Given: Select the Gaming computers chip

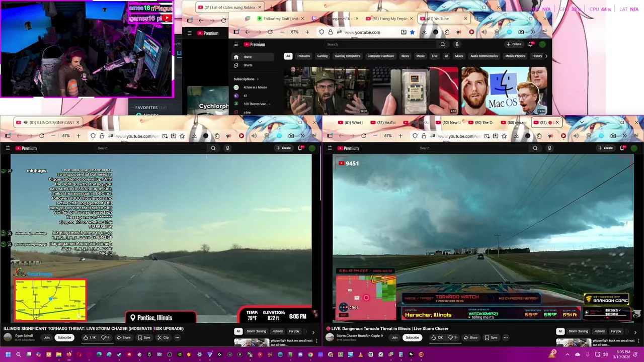Looking at the screenshot, I should 347,56.
